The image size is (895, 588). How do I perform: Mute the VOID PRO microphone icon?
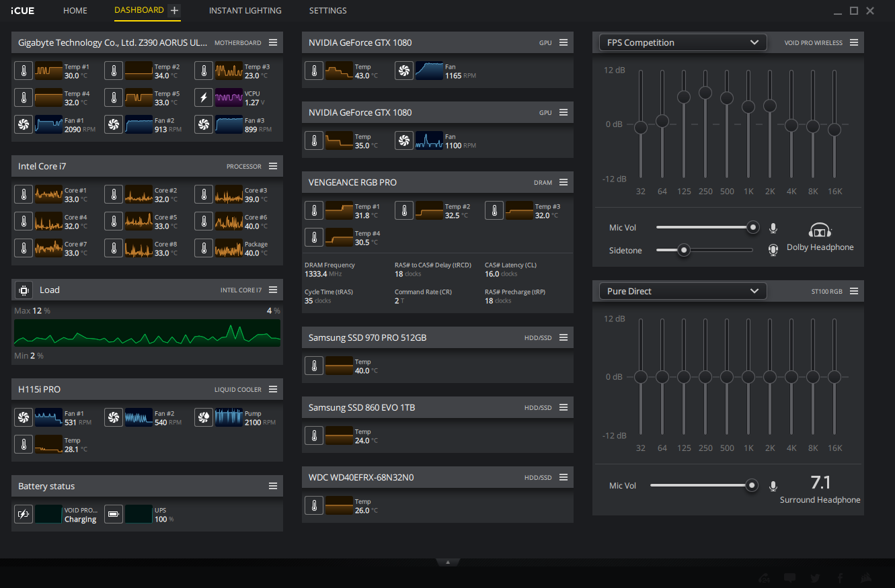pyautogui.click(x=773, y=228)
